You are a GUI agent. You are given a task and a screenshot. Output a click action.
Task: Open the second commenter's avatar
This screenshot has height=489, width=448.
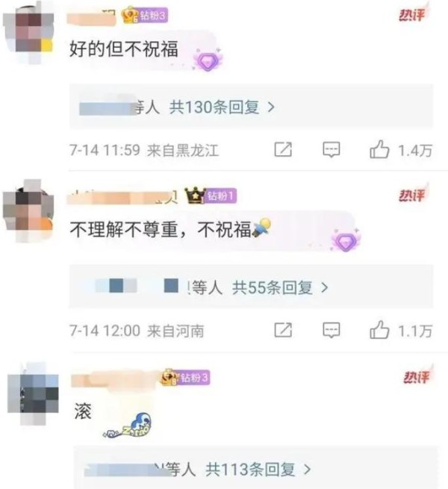tap(28, 211)
